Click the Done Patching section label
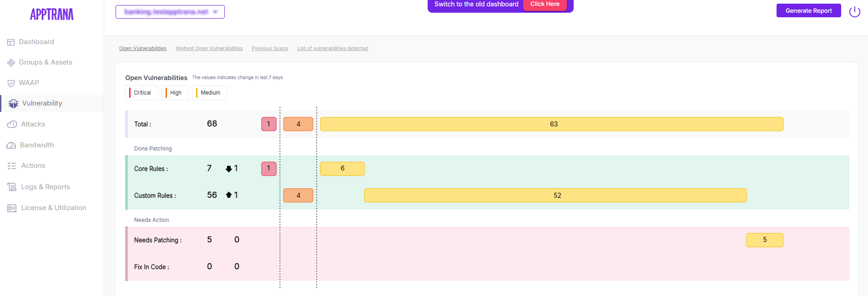This screenshot has width=868, height=296. [x=153, y=149]
